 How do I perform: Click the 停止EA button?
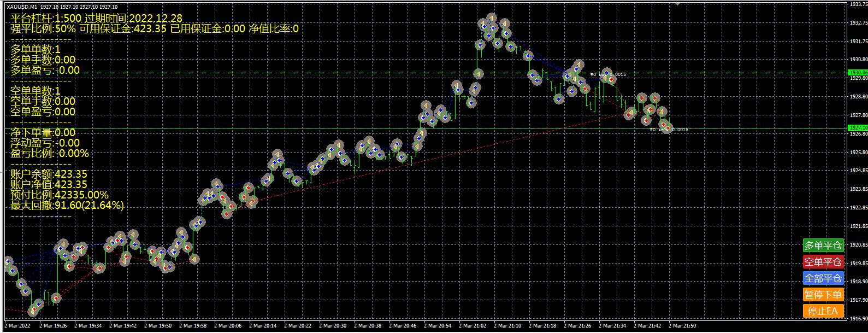point(823,311)
